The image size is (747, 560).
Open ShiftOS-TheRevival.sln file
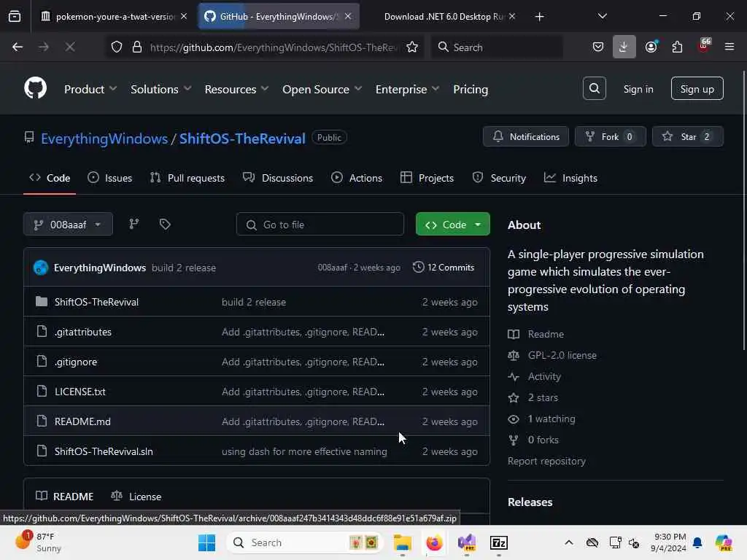pyautogui.click(x=104, y=451)
